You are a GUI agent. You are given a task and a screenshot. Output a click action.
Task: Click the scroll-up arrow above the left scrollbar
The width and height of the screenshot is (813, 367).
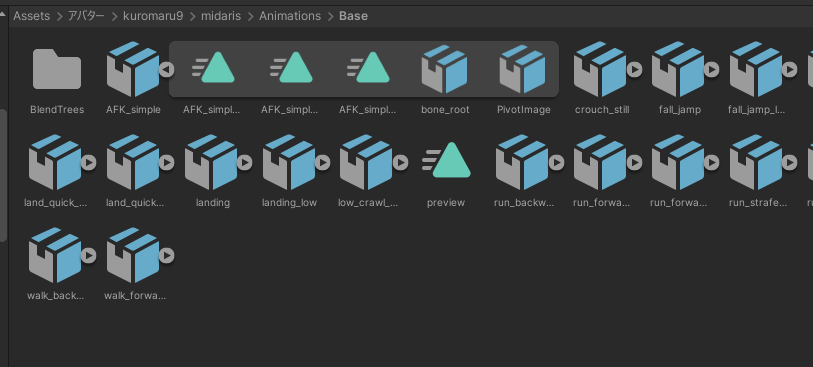(3, 14)
